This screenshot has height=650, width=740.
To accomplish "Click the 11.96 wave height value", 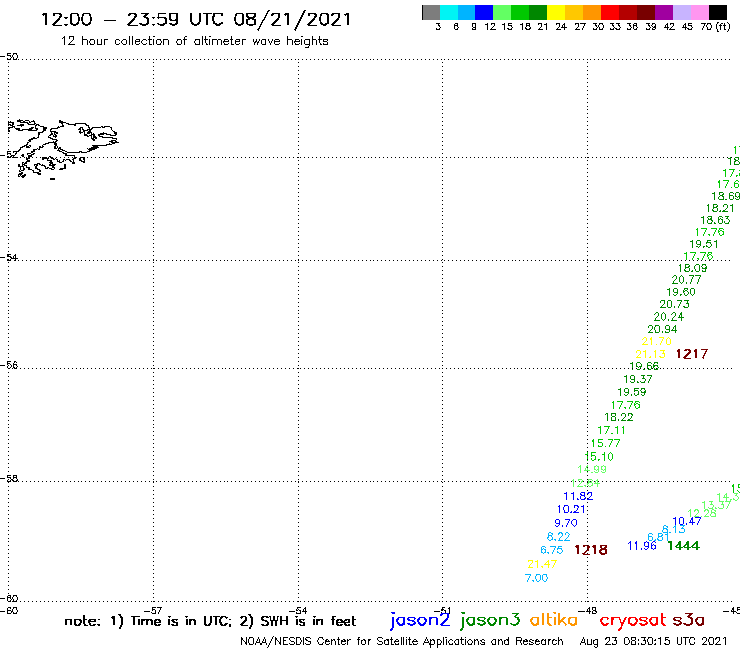I will point(642,546).
